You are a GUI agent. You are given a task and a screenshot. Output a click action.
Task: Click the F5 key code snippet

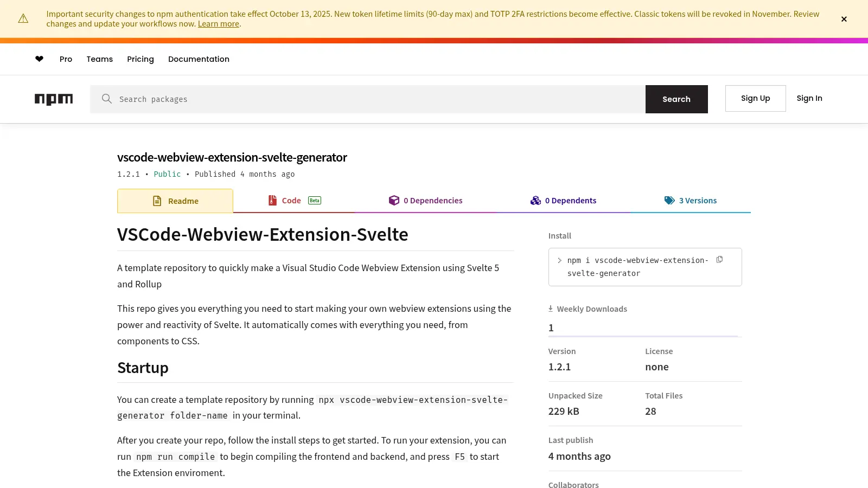point(459,457)
